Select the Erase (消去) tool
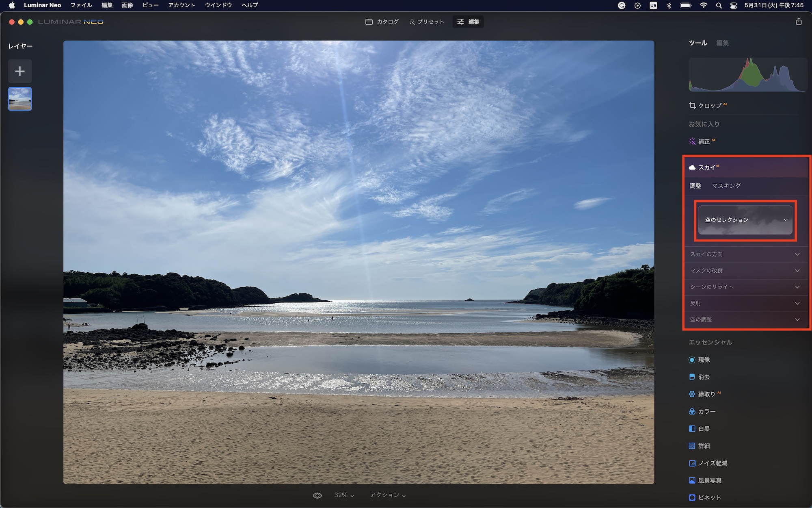 tap(703, 377)
